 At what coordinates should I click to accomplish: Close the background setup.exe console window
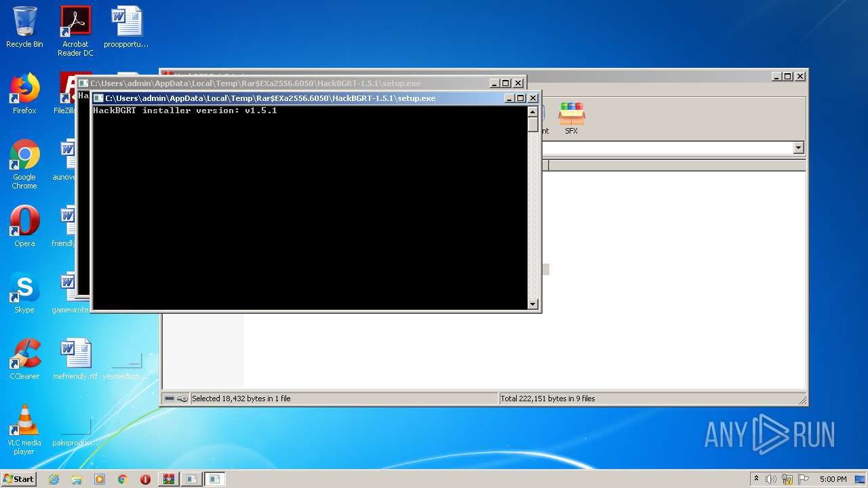pyautogui.click(x=518, y=83)
